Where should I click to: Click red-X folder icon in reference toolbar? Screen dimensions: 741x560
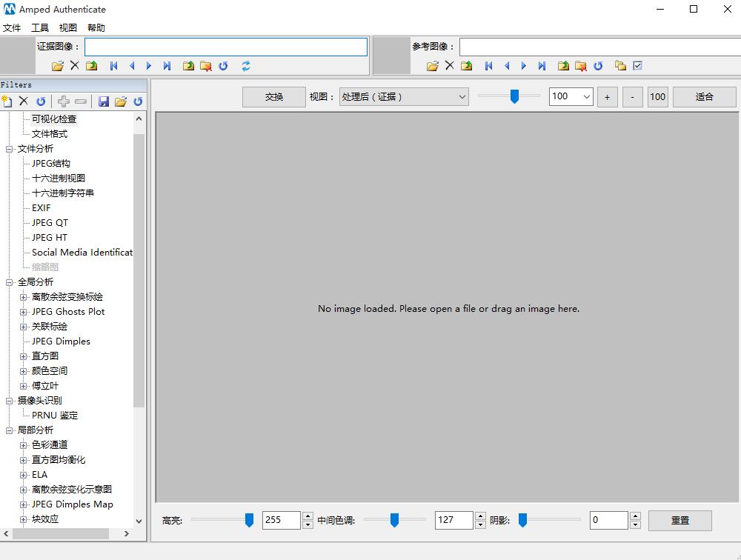(580, 66)
